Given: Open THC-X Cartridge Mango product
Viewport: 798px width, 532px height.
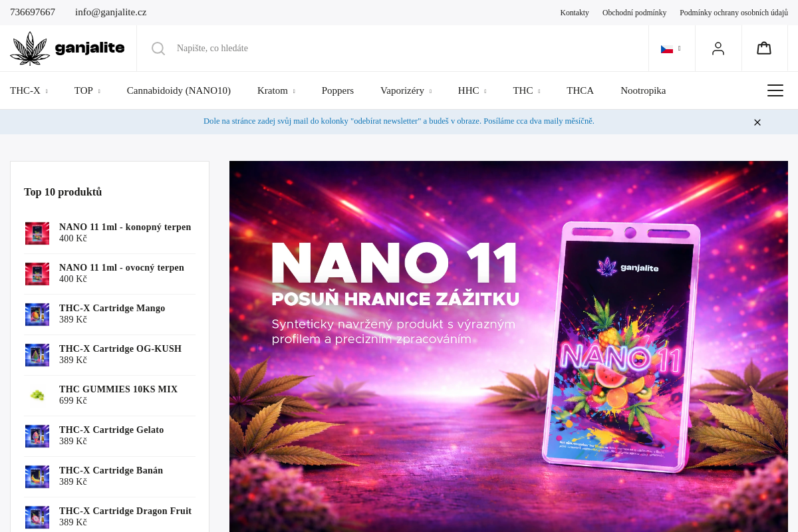Looking at the screenshot, I should [x=112, y=308].
